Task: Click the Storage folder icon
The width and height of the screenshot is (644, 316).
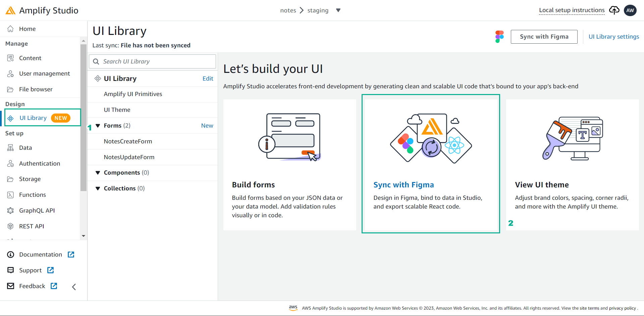Action: click(10, 179)
